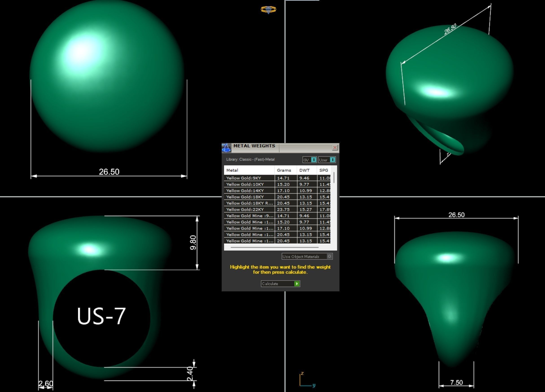Sort by the Metal column header
The height and width of the screenshot is (392, 545).
(249, 170)
